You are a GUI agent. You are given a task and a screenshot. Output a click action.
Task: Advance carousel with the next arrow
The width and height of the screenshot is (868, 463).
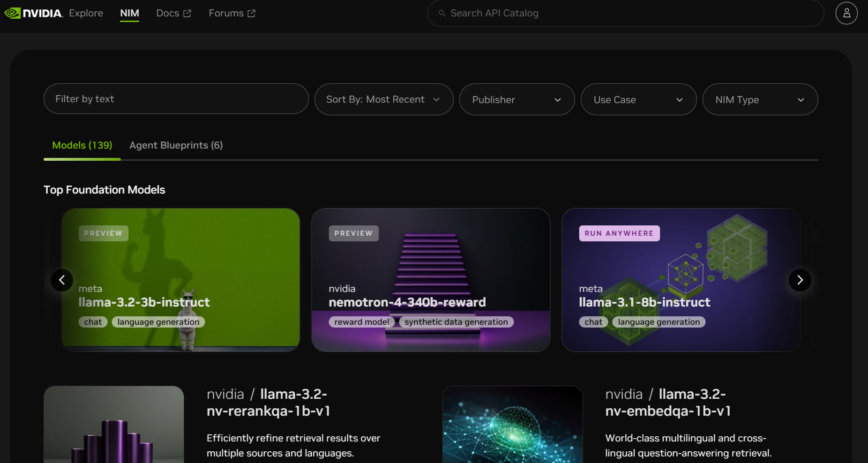tap(800, 280)
